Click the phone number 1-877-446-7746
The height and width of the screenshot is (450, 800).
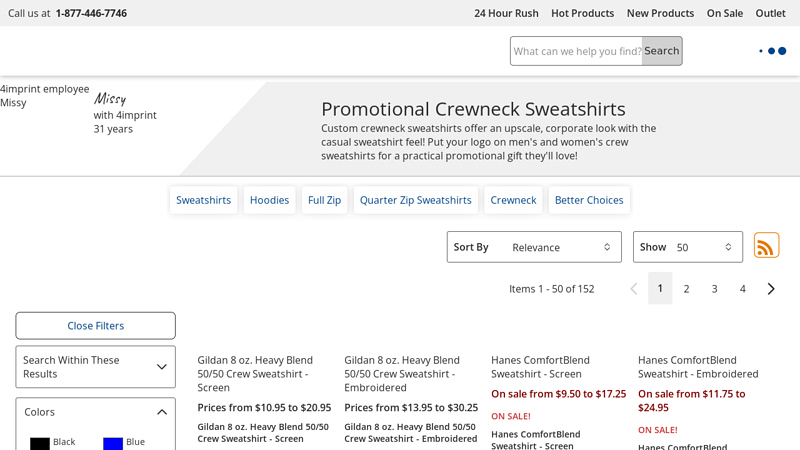(x=91, y=13)
